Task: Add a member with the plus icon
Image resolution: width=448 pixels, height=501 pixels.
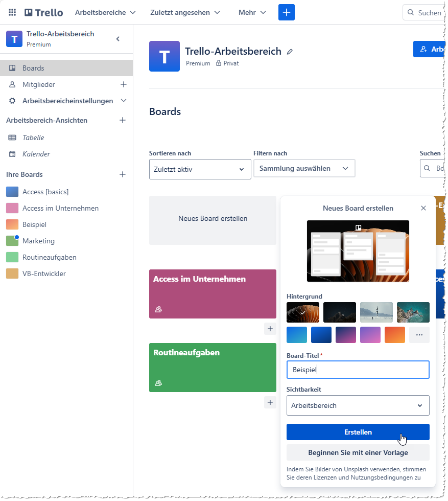Action: pos(123,84)
